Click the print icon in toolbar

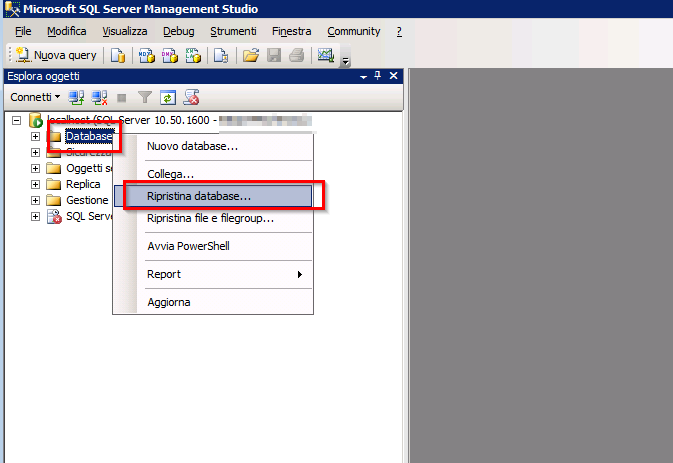297,55
